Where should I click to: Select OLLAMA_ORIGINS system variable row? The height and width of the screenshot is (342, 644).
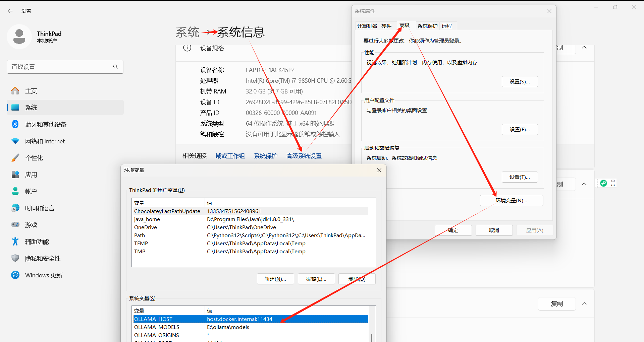click(251, 335)
